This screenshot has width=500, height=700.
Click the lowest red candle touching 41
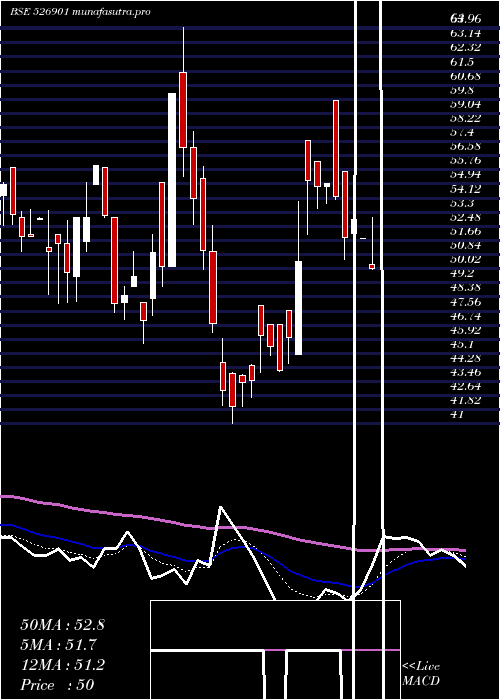[x=232, y=390]
